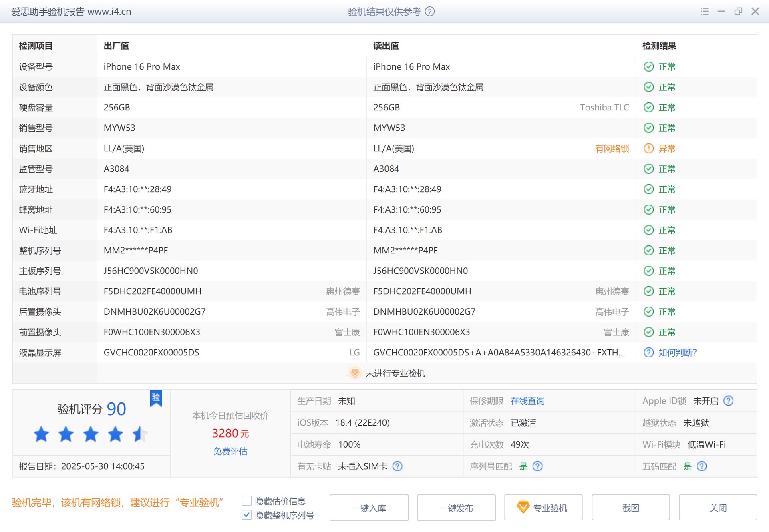Click the help icon next to 序列号匹配
Image resolution: width=769 pixels, height=532 pixels.
coord(537,466)
